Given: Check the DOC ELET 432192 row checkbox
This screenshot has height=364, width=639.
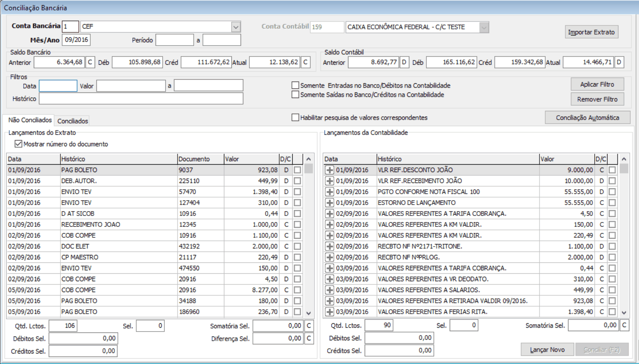Looking at the screenshot, I should (297, 246).
